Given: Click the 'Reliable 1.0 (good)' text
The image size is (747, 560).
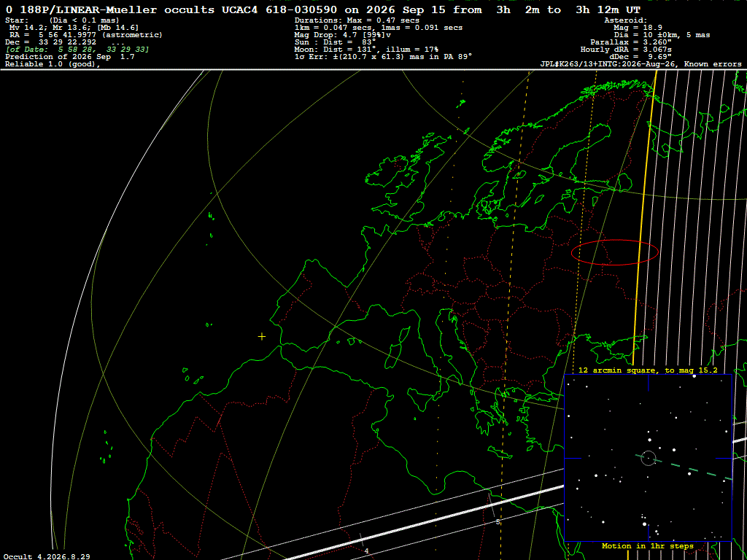Looking at the screenshot, I should pos(53,64).
